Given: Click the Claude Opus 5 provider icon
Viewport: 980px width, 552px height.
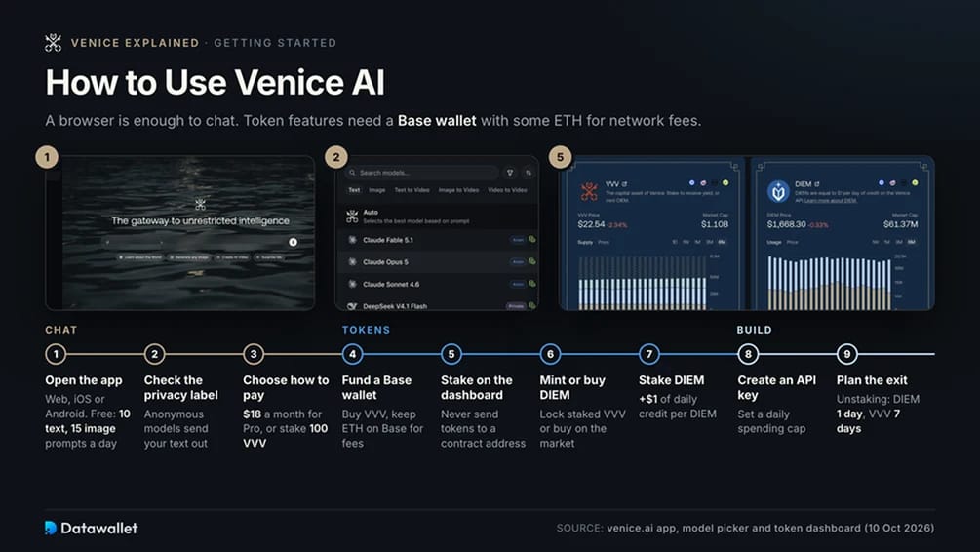Looking at the screenshot, I should (x=352, y=262).
